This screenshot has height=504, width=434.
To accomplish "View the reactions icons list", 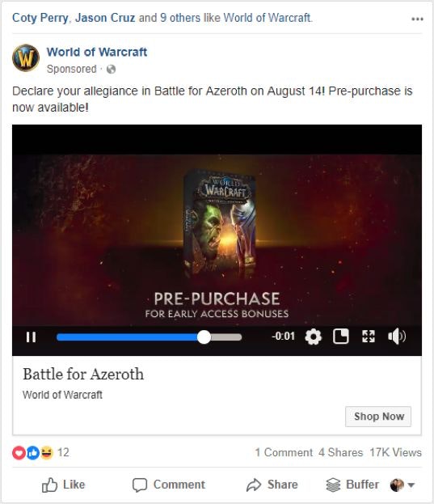I will tap(33, 452).
